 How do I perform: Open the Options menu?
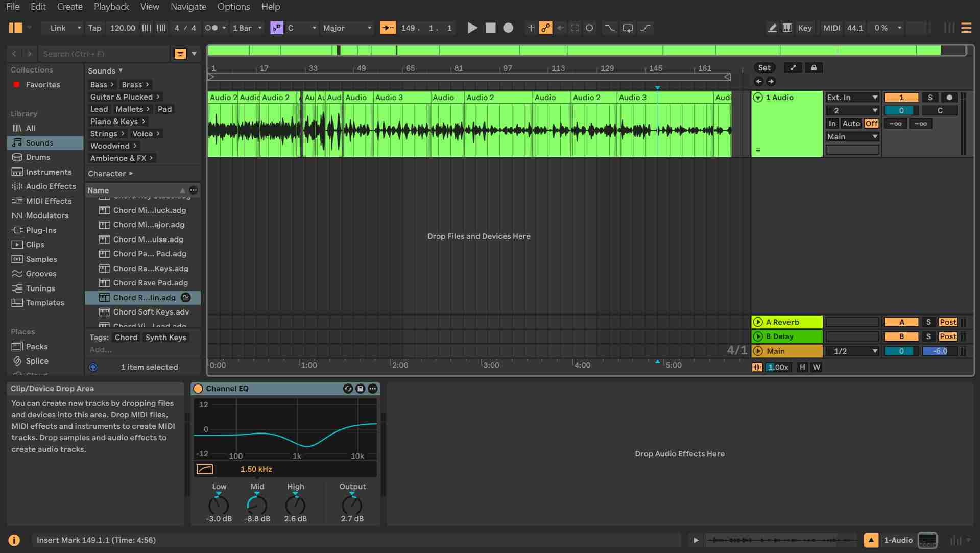233,7
